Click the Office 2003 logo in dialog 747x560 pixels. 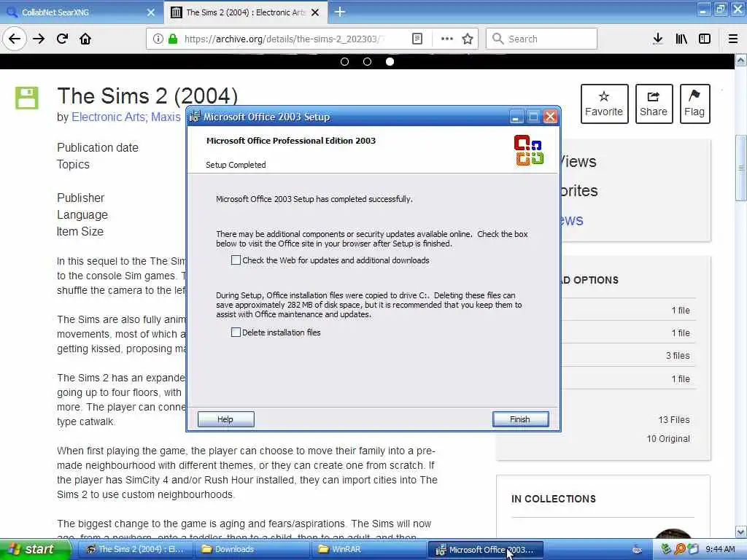pos(529,150)
